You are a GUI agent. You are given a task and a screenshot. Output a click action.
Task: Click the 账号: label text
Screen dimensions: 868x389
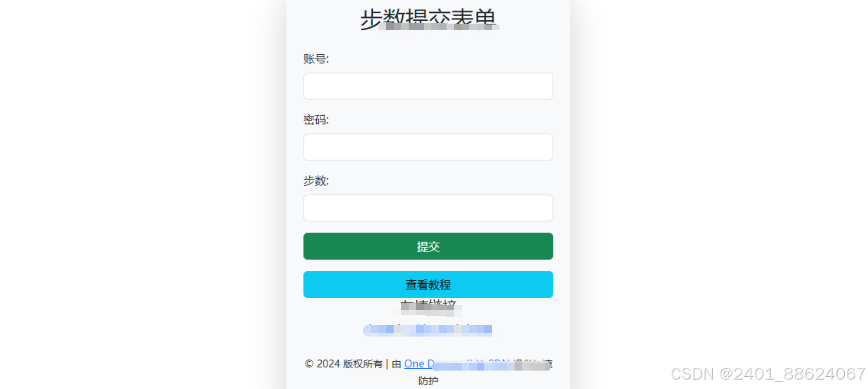pos(316,59)
